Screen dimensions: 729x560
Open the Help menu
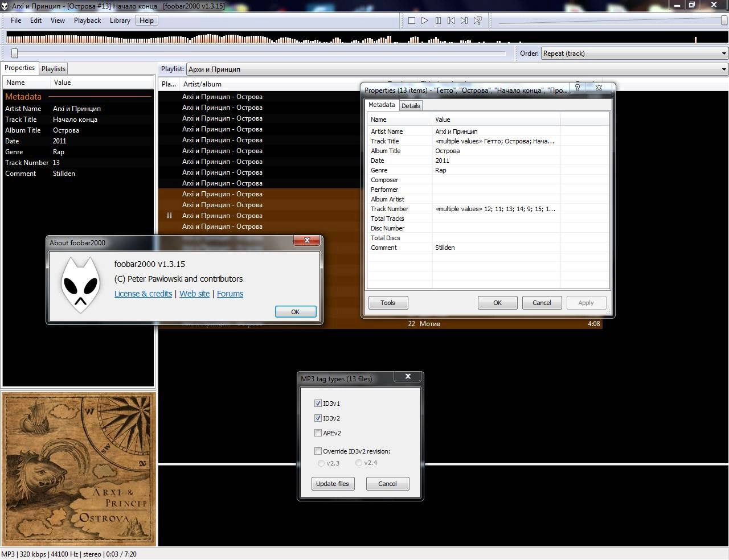point(146,20)
